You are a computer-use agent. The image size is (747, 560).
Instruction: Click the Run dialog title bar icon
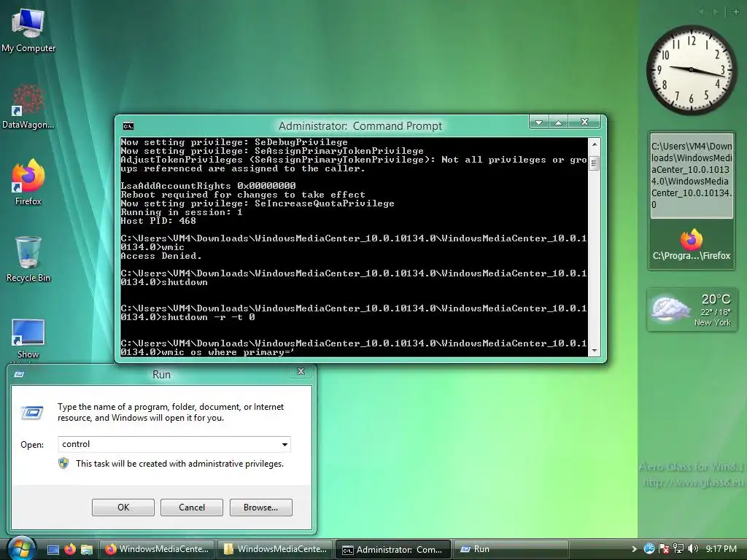19,374
